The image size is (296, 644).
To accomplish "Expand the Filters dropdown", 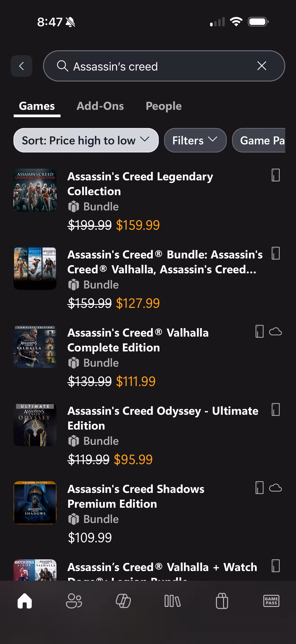I will click(x=195, y=141).
